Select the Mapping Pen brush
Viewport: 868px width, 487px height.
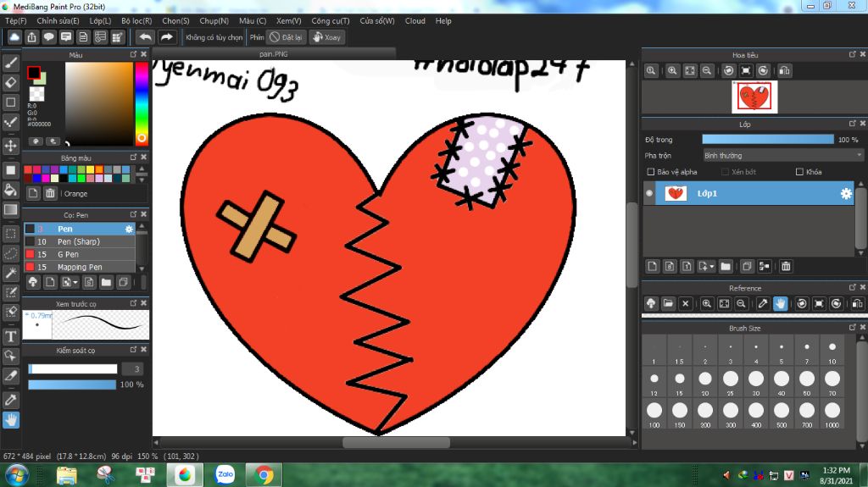tap(79, 267)
